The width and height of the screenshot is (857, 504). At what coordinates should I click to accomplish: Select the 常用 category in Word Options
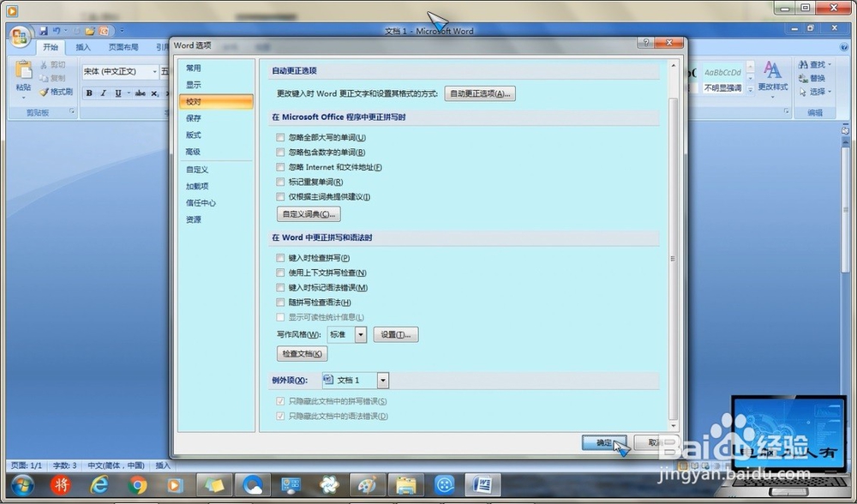(x=216, y=69)
